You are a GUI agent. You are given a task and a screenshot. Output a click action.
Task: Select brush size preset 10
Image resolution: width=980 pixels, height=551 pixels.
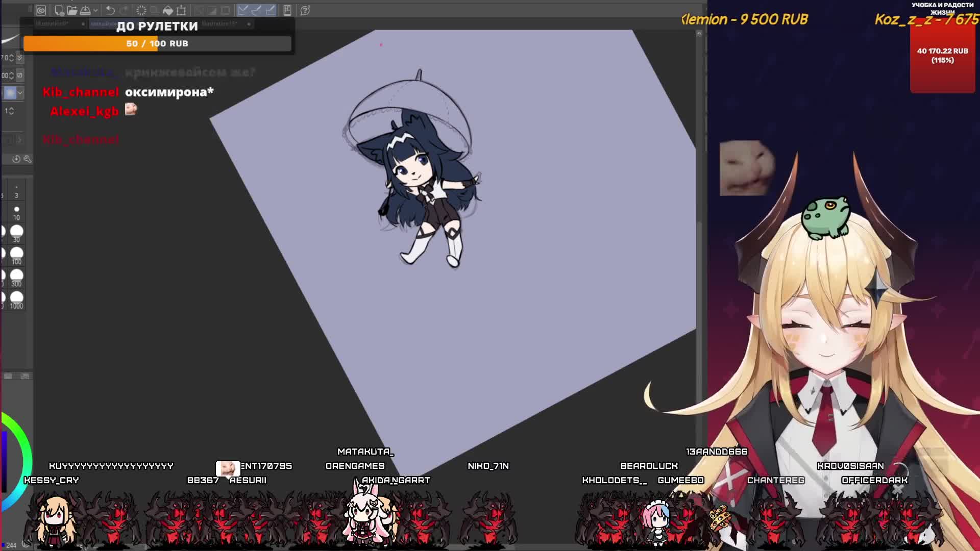(16, 213)
